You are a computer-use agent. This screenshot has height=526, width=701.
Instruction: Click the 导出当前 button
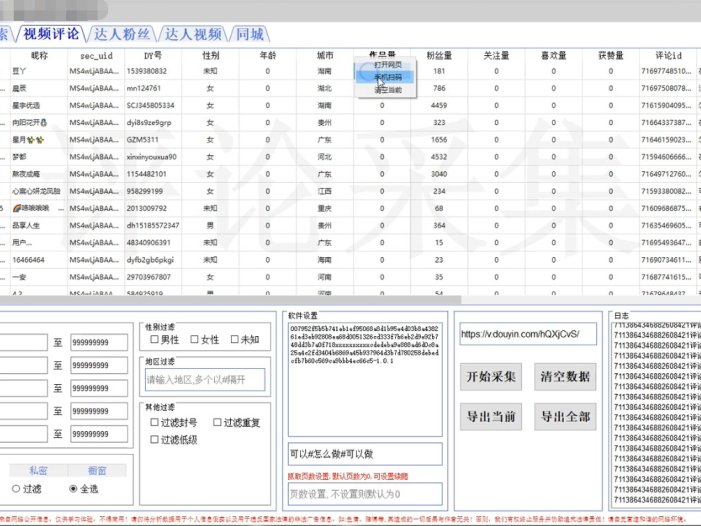pos(491,417)
